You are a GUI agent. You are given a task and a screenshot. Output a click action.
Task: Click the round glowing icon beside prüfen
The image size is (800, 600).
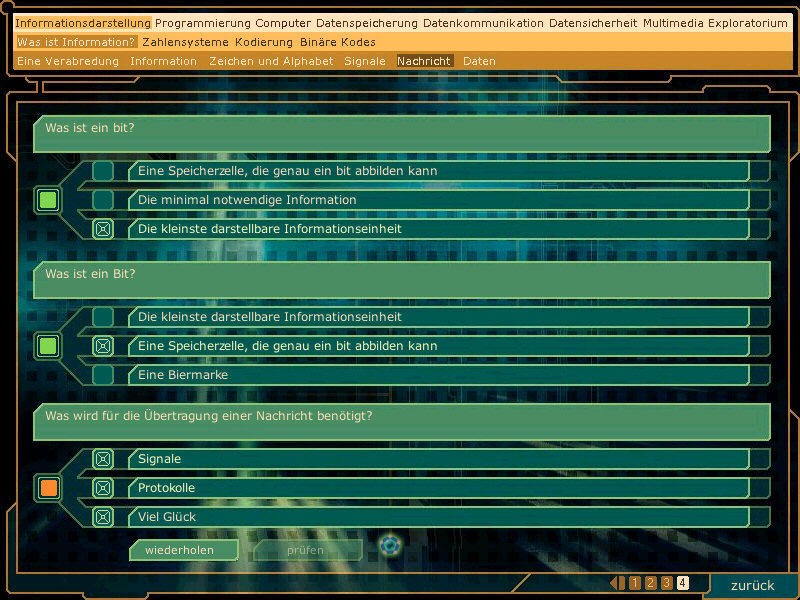click(390, 545)
